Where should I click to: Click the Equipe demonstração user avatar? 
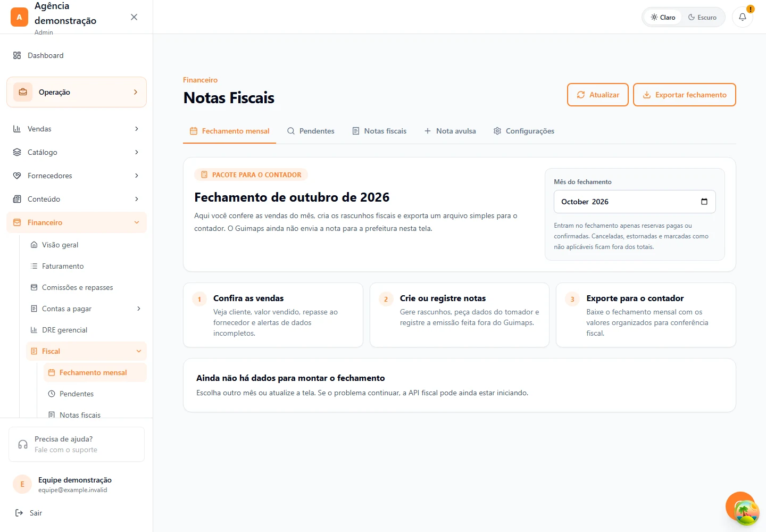[22, 484]
